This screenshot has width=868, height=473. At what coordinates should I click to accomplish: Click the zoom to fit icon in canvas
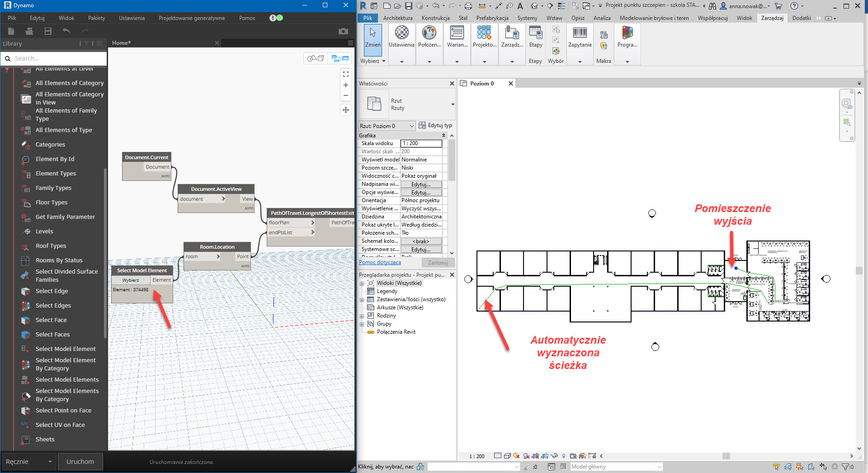(x=346, y=74)
